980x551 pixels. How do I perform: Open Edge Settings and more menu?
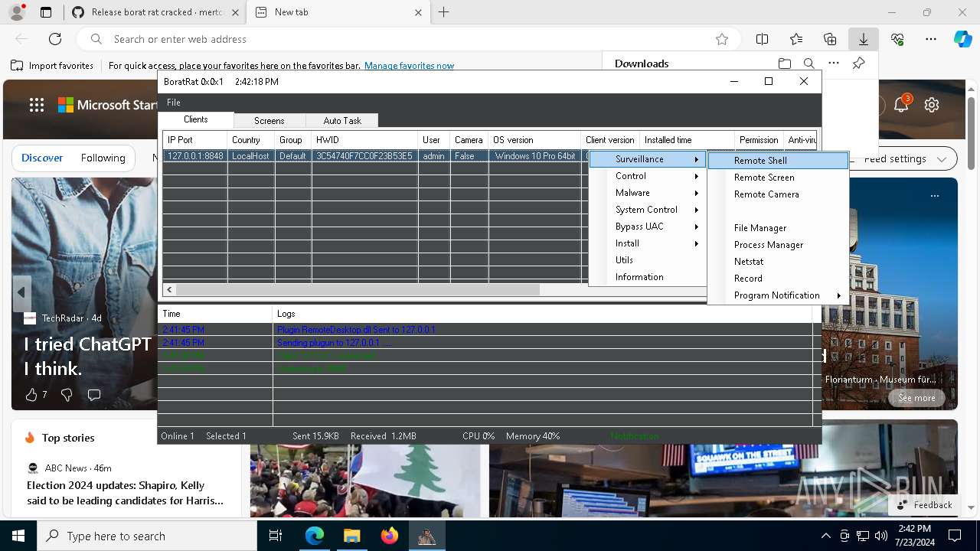[x=931, y=39]
